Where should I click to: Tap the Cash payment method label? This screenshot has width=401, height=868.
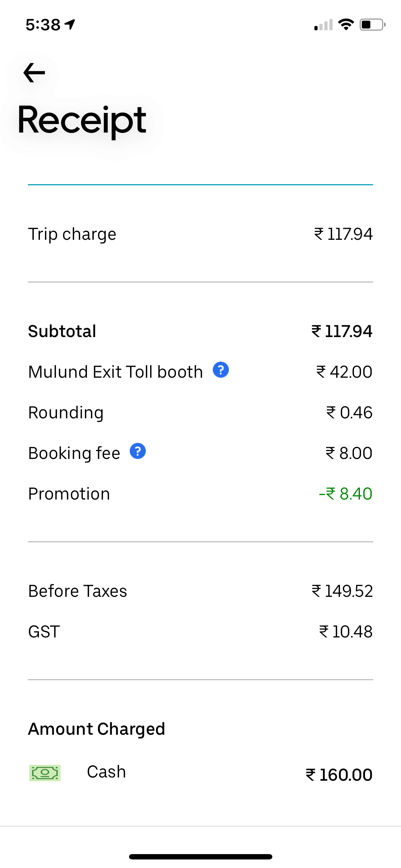click(106, 772)
